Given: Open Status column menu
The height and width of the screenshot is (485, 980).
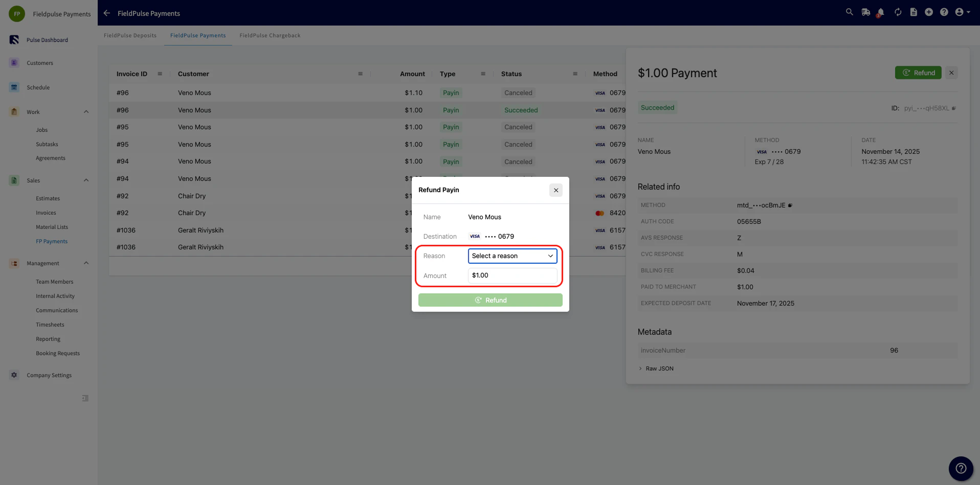Looking at the screenshot, I should point(575,74).
